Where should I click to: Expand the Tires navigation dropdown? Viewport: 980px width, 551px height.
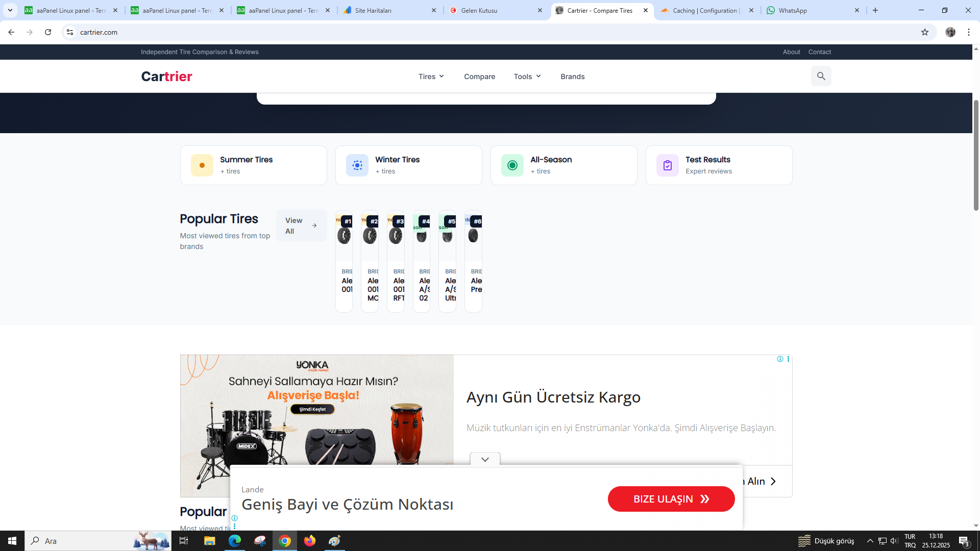431,77
